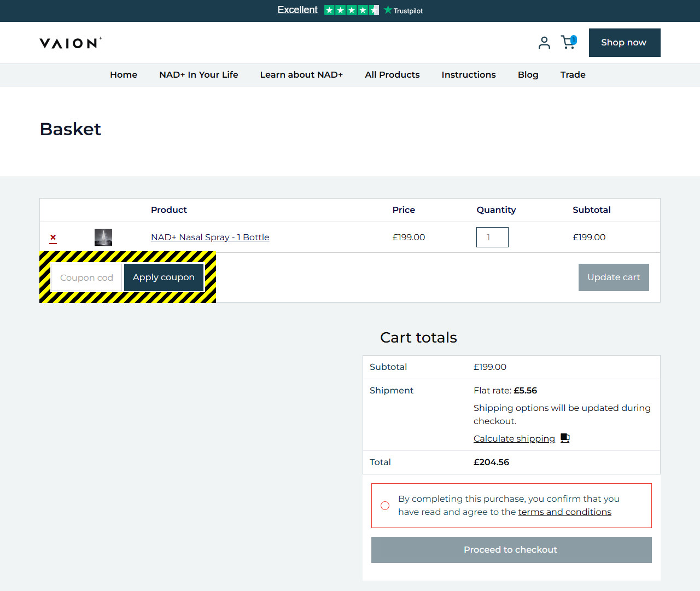
Task: Open the terms and conditions link
Action: click(x=564, y=512)
